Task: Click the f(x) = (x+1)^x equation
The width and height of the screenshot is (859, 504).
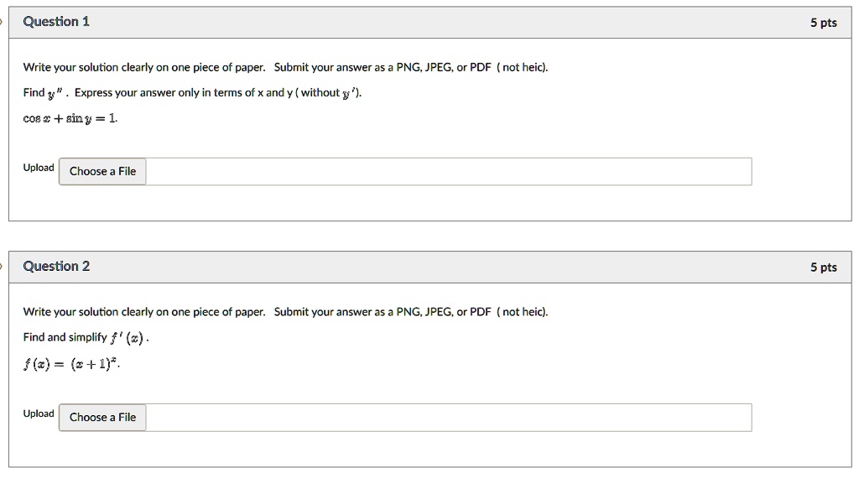Action: [x=74, y=363]
